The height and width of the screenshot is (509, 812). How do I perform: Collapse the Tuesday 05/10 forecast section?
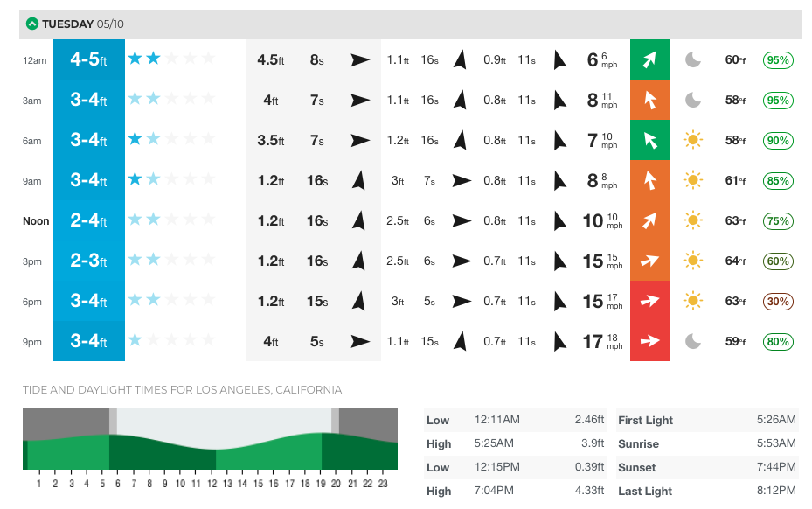32,24
